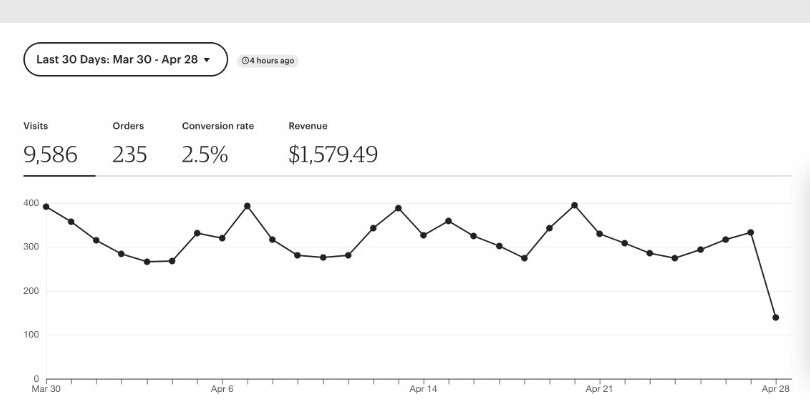810x414 pixels.
Task: Click the first data point at Mar 30
Action: click(x=46, y=207)
